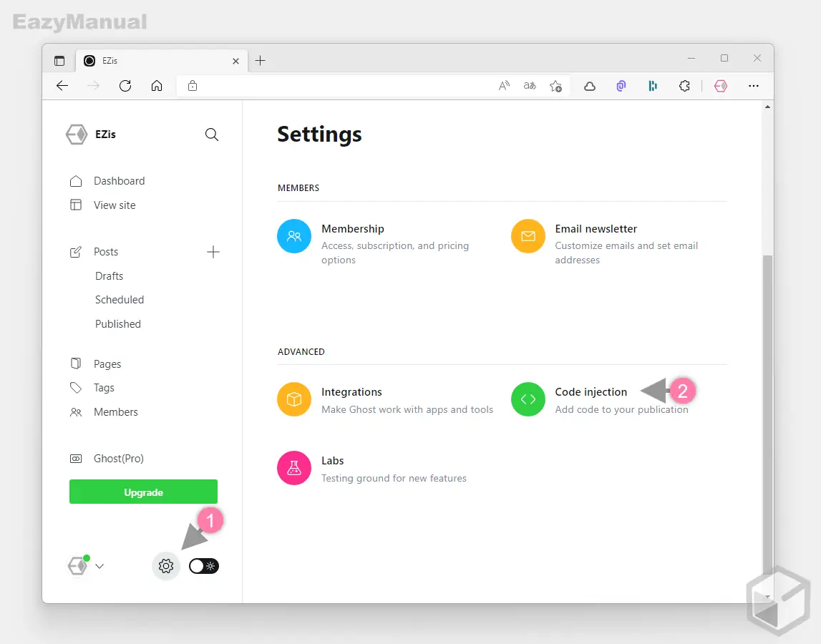Open the Extensions puzzle icon

[x=684, y=86]
